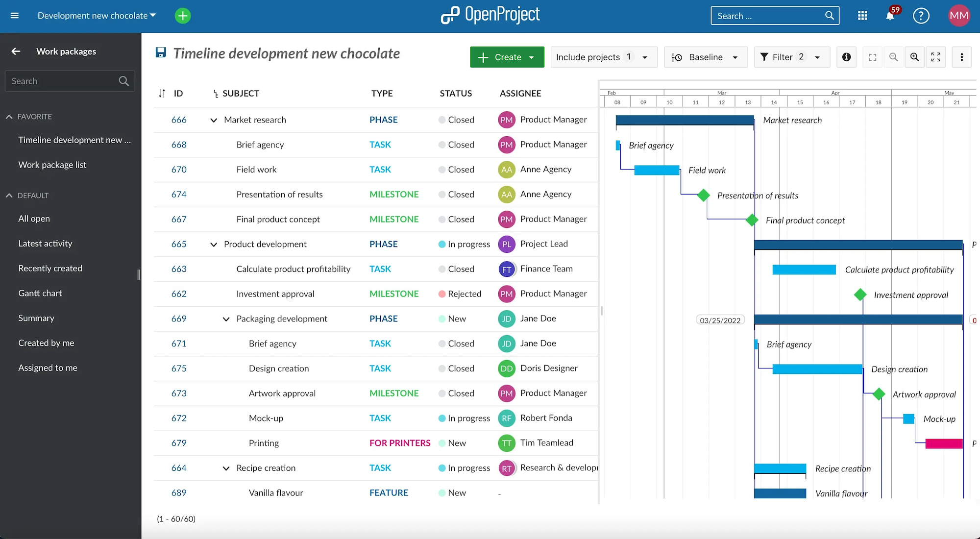Click the ID 662 Investment approval link
The image size is (980, 539).
(x=179, y=293)
